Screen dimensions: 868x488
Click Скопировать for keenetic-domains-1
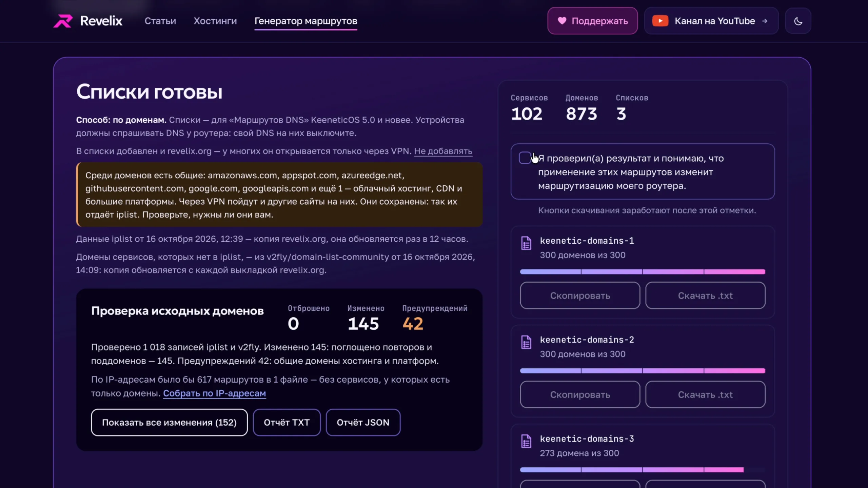pos(580,296)
